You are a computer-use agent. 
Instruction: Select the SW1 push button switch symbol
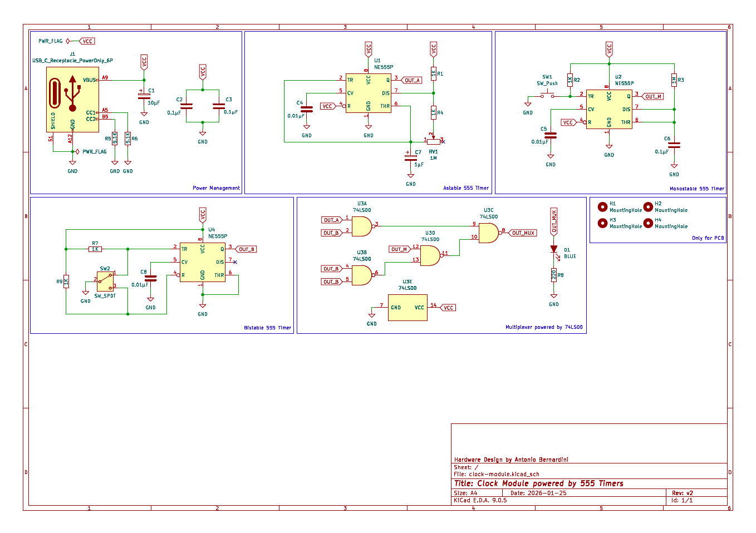tap(548, 95)
